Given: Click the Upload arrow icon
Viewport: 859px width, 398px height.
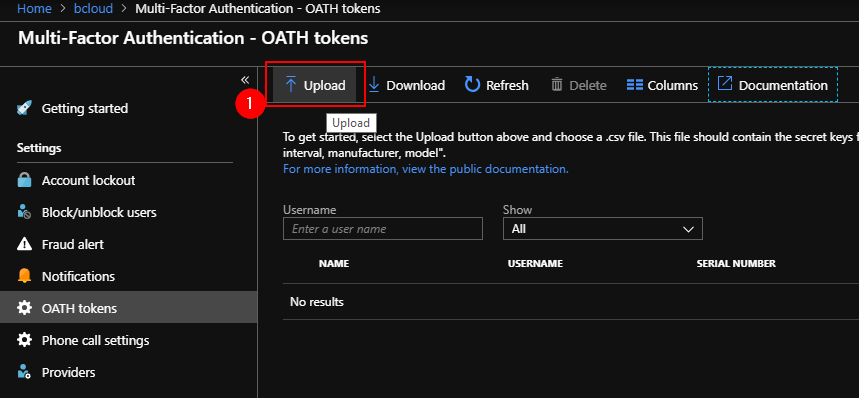Looking at the screenshot, I should [291, 85].
